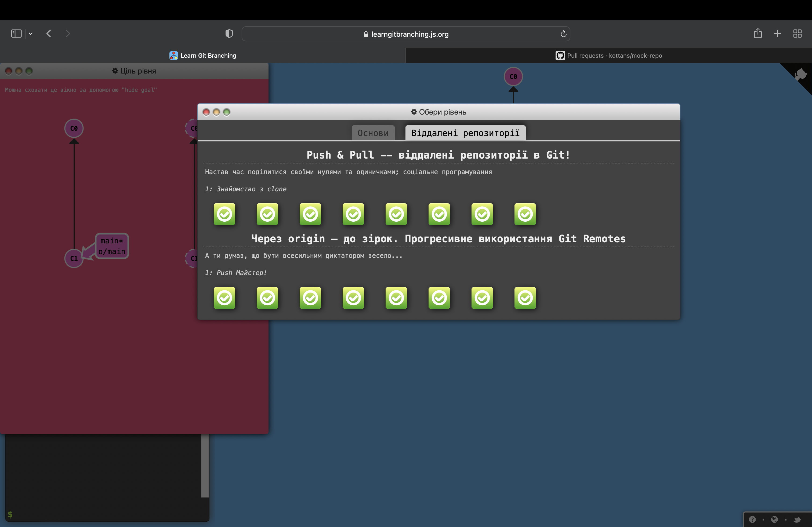Click the help question mark icon

(752, 519)
